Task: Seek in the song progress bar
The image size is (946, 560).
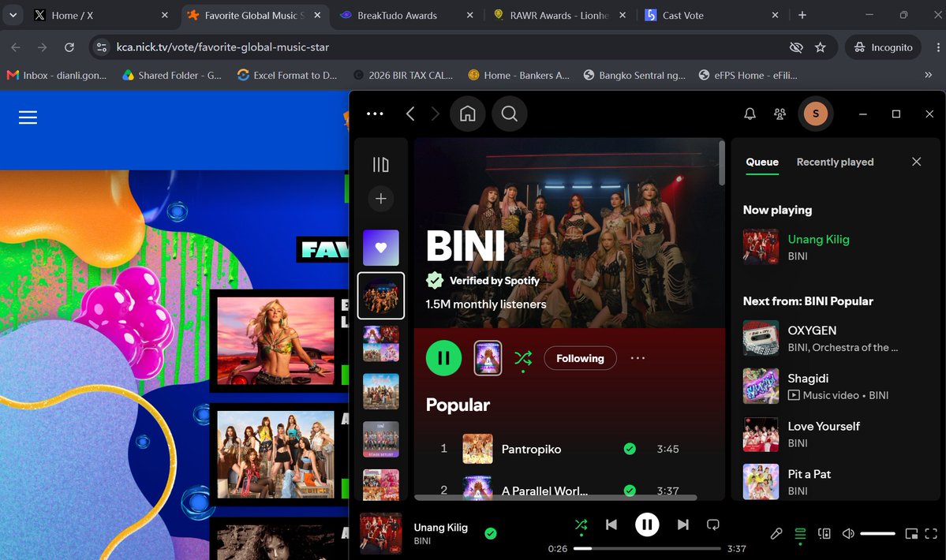Action: [647, 548]
